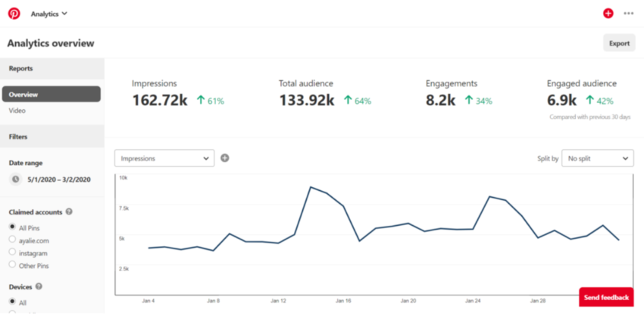
Task: Select the ayalie.com radio option
Action: (12, 239)
